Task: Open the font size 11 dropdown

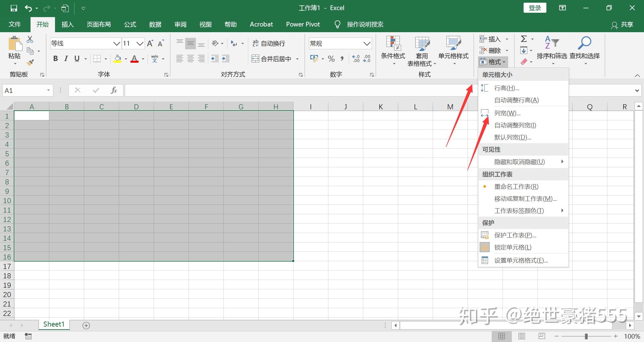Action: (140, 43)
